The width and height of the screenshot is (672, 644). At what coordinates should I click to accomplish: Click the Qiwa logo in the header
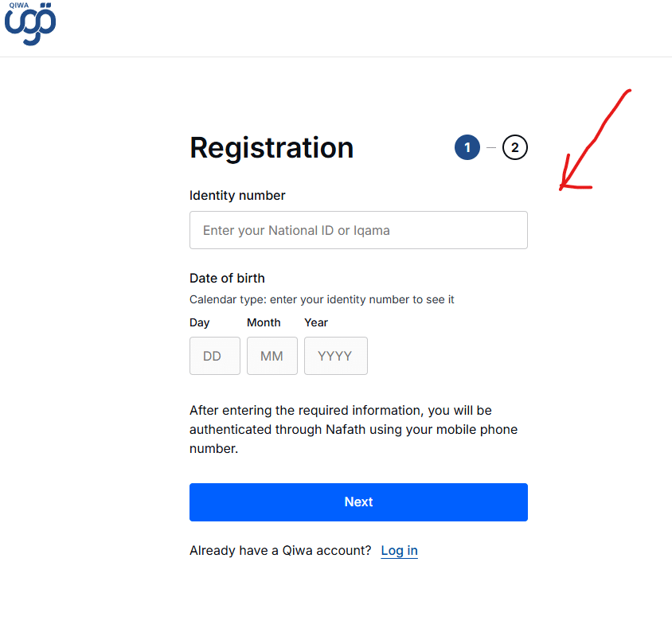pos(30,24)
